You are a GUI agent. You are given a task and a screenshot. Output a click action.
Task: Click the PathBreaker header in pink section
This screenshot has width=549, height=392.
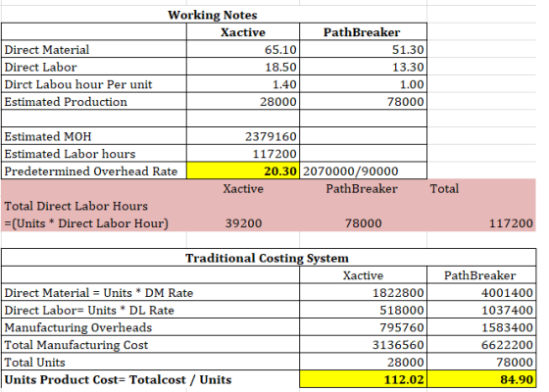(x=362, y=188)
